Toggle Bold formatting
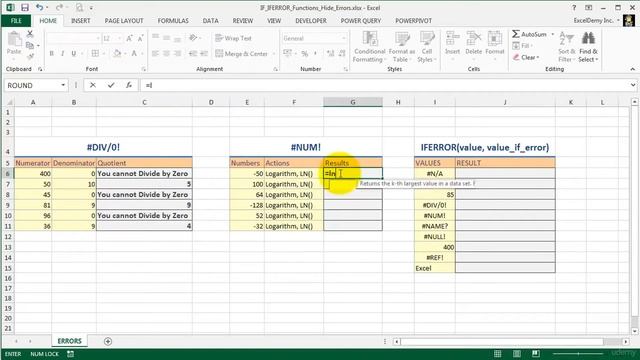This screenshot has width=640, height=360. [x=51, y=53]
